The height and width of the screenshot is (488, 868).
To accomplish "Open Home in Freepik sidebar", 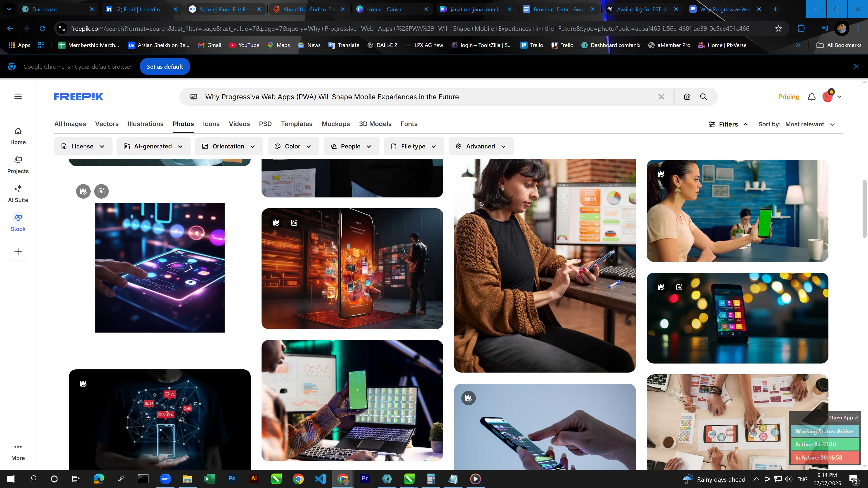I will [x=18, y=136].
